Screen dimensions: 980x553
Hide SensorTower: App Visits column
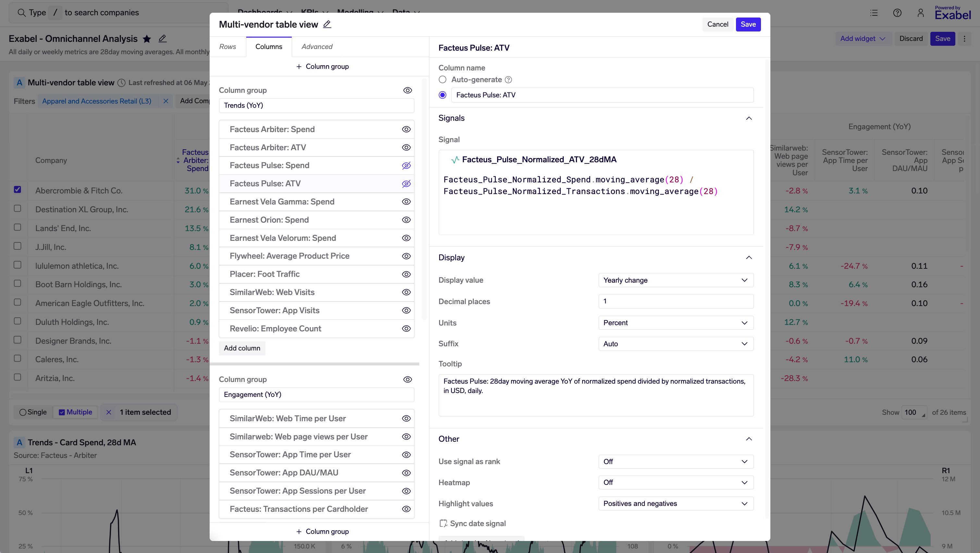(406, 311)
